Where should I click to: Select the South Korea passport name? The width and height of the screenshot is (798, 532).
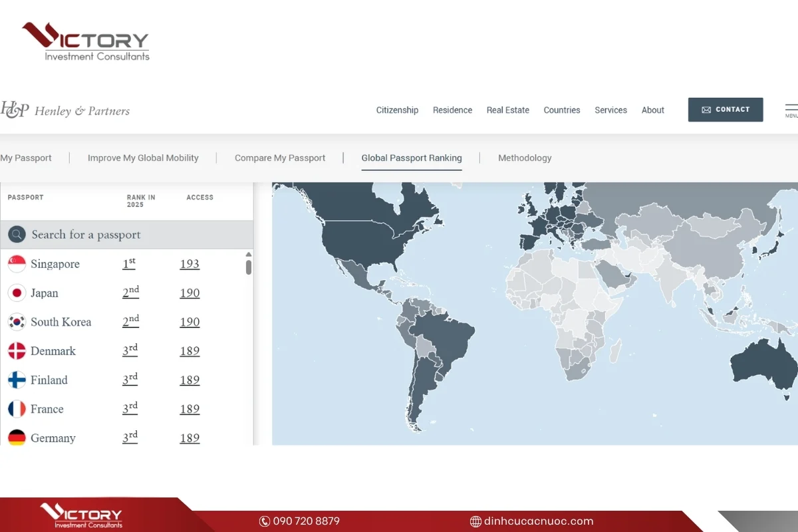61,322
